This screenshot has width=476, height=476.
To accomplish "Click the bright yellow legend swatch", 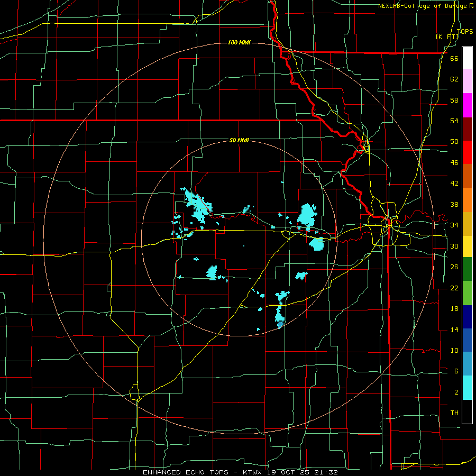I will pos(467,246).
